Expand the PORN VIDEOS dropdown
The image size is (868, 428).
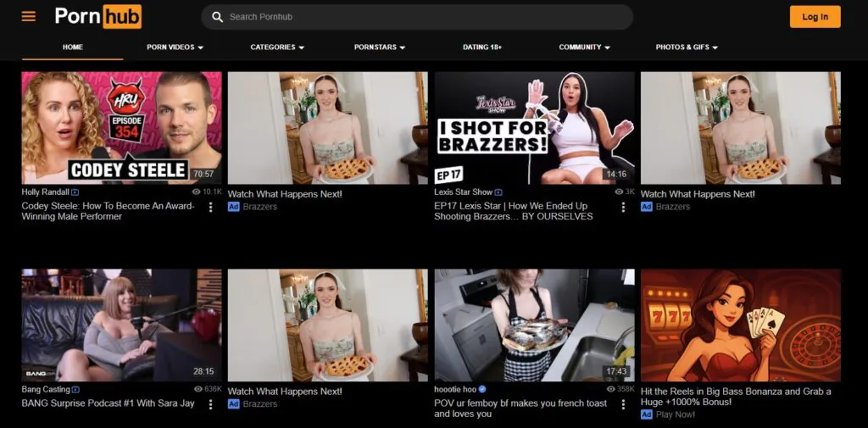click(x=175, y=47)
